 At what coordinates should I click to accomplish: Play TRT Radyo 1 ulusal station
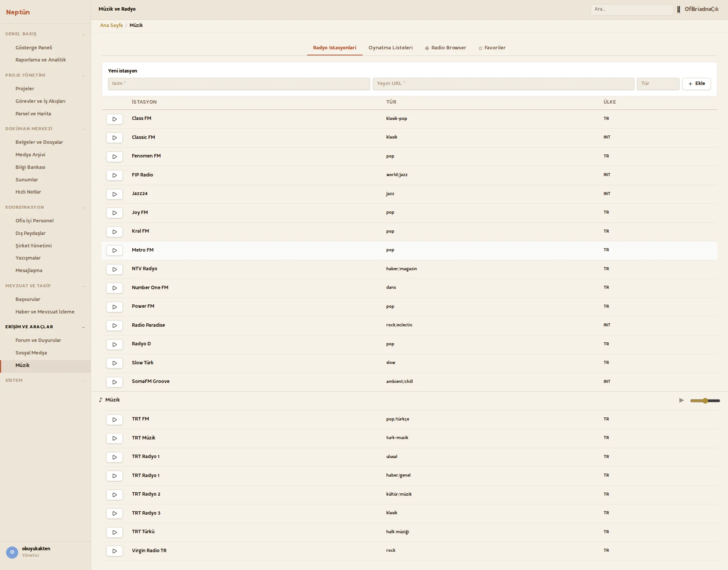pos(115,457)
